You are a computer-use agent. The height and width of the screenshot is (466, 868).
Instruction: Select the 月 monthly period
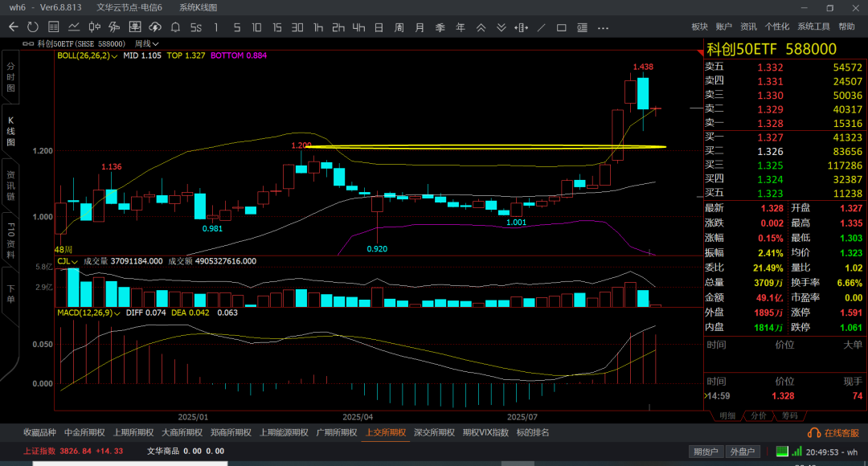[420, 27]
